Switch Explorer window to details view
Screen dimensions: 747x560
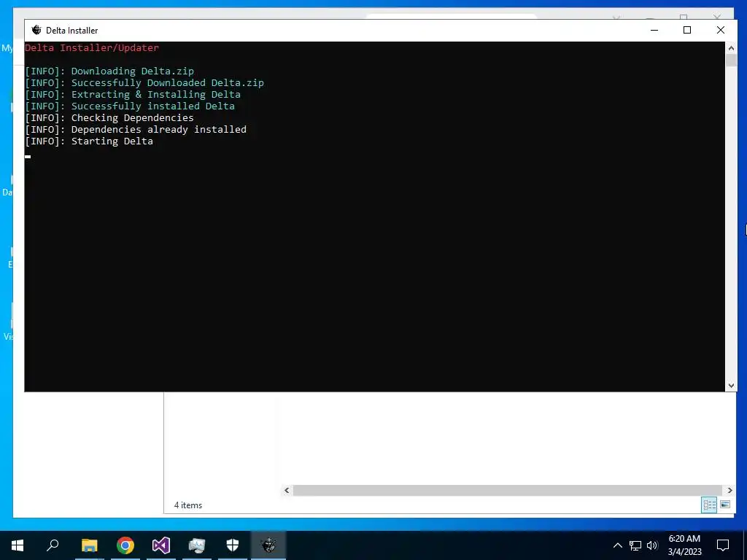tap(709, 505)
